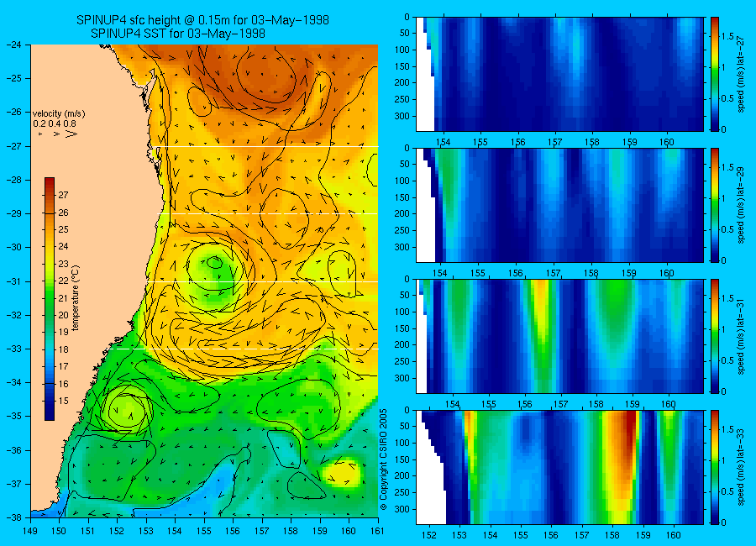
Task: Click the -31 latitude label on the map axis
Action: coord(13,281)
